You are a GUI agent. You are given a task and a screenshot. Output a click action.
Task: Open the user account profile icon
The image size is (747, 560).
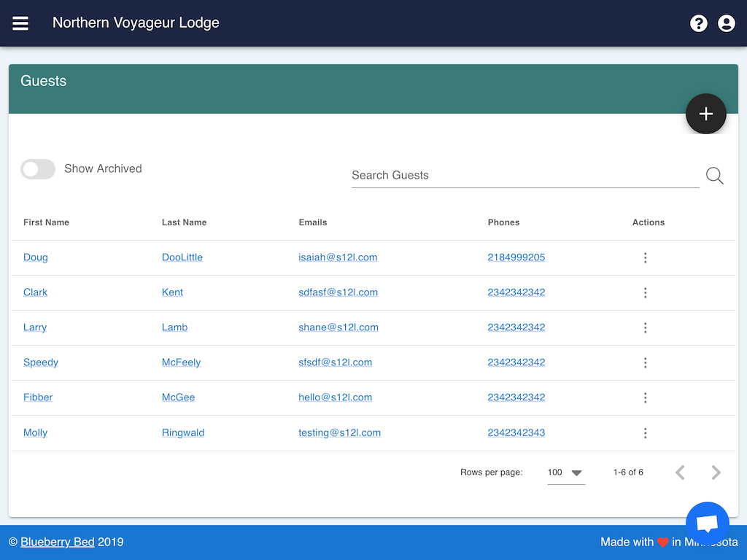[x=726, y=23]
